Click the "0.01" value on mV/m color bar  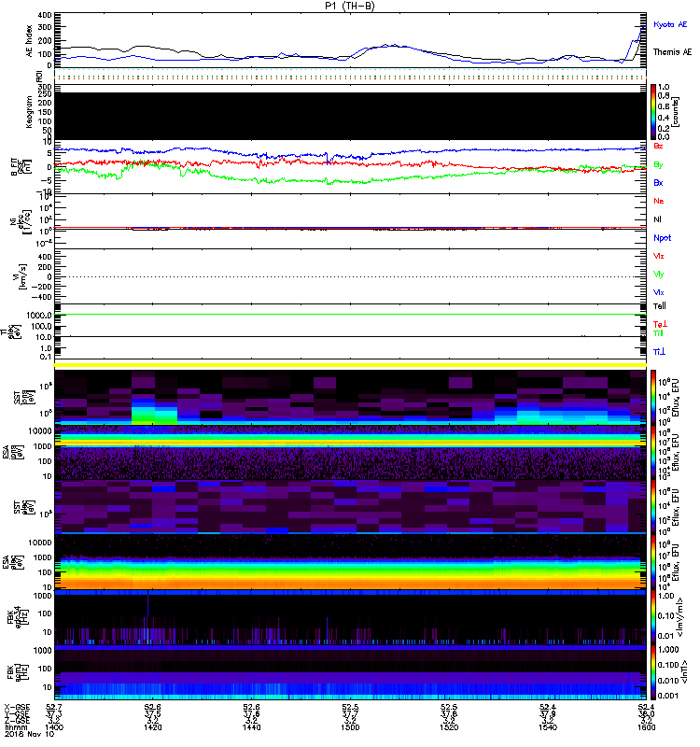[x=665, y=636]
